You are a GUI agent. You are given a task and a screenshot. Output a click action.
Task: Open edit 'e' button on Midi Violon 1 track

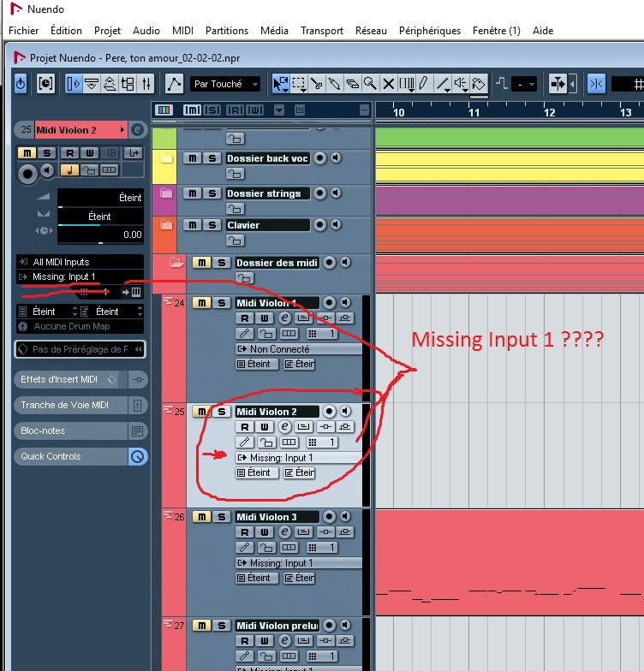[284, 318]
